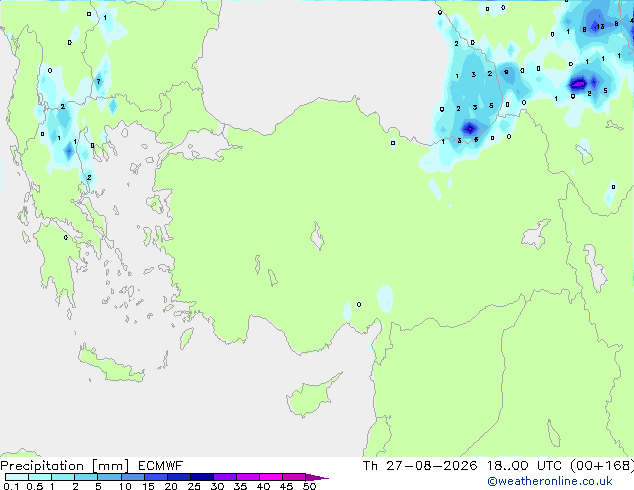Click the "50" legend label
This screenshot has width=634, height=490.
point(309,486)
